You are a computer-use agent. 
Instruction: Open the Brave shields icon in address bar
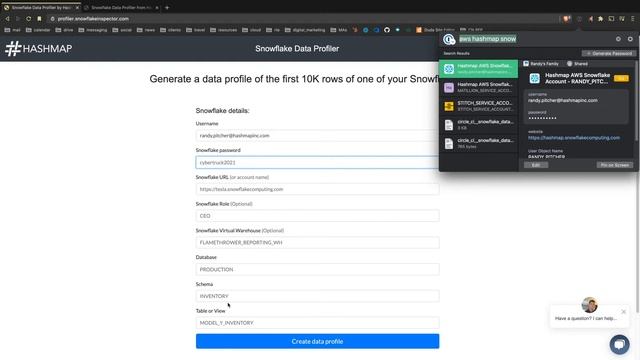point(567,19)
